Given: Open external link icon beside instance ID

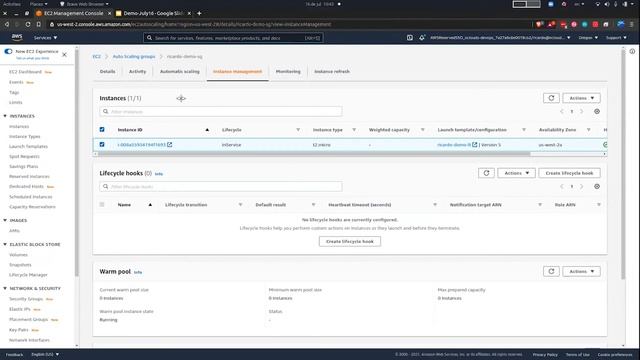Looking at the screenshot, I should pos(169,144).
